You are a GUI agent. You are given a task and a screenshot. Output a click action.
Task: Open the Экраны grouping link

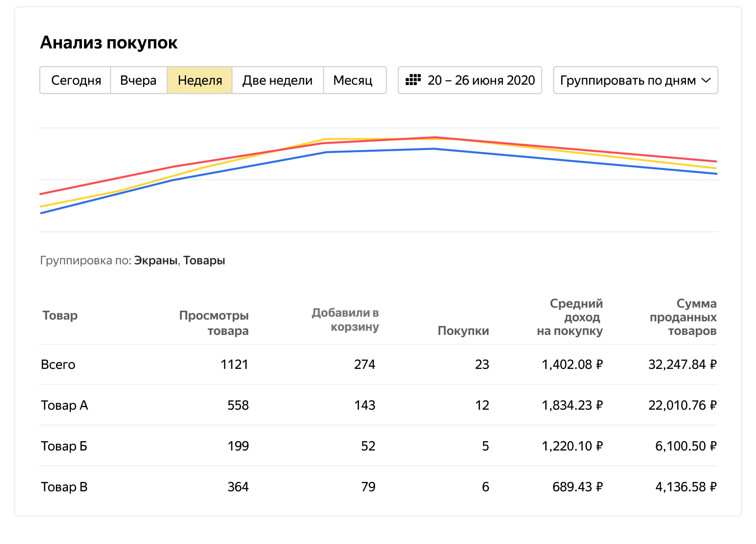[x=155, y=260]
